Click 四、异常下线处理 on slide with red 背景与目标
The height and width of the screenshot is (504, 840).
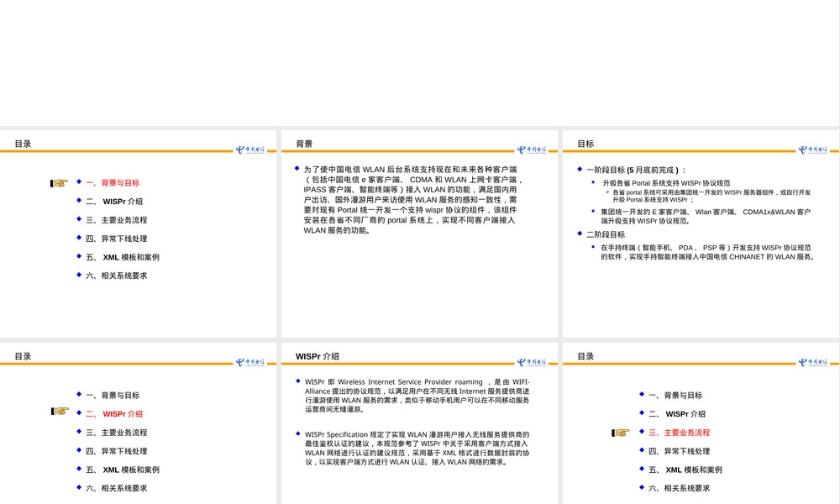(x=116, y=239)
